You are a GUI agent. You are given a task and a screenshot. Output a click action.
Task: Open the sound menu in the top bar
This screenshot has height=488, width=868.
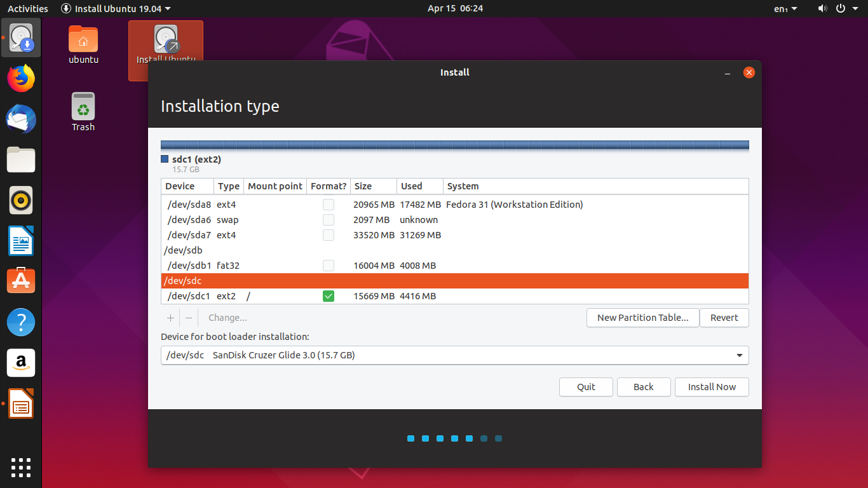click(x=822, y=9)
